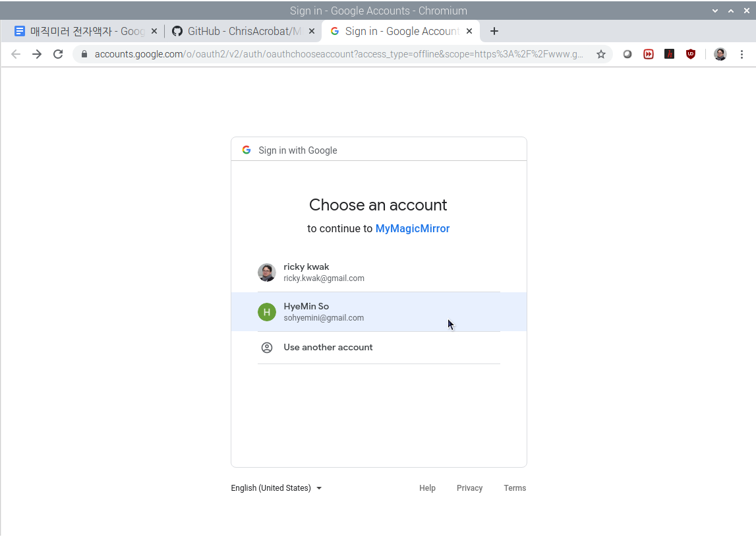Screen dimensions: 756x537
Task: Click the person icon beside Use another account
Action: (x=267, y=348)
